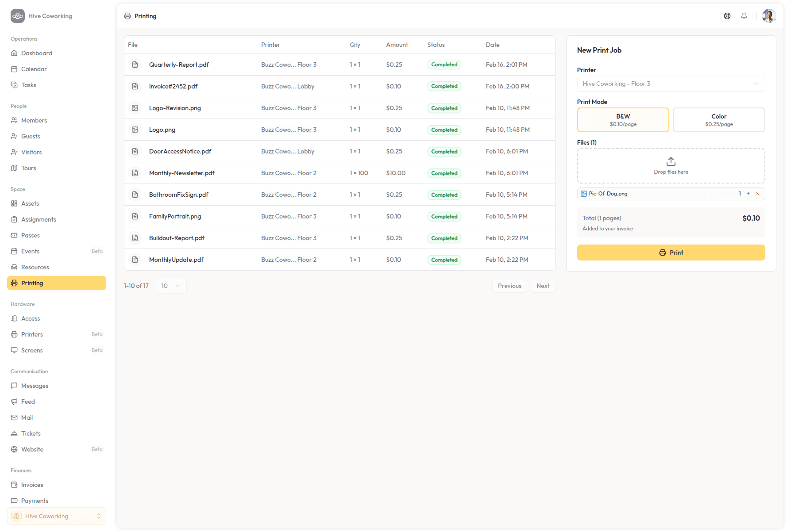Go to Tasks in the sidebar
This screenshot has height=532, width=787.
pyautogui.click(x=57, y=85)
